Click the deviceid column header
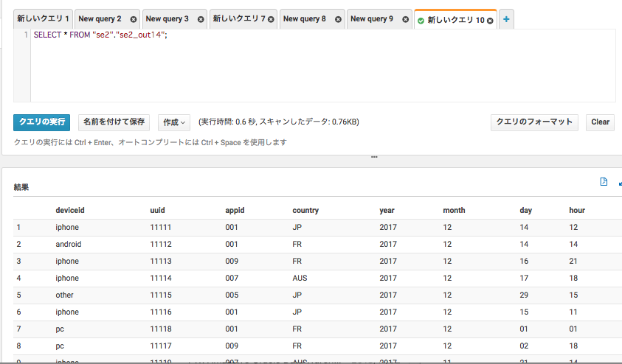 coord(70,210)
